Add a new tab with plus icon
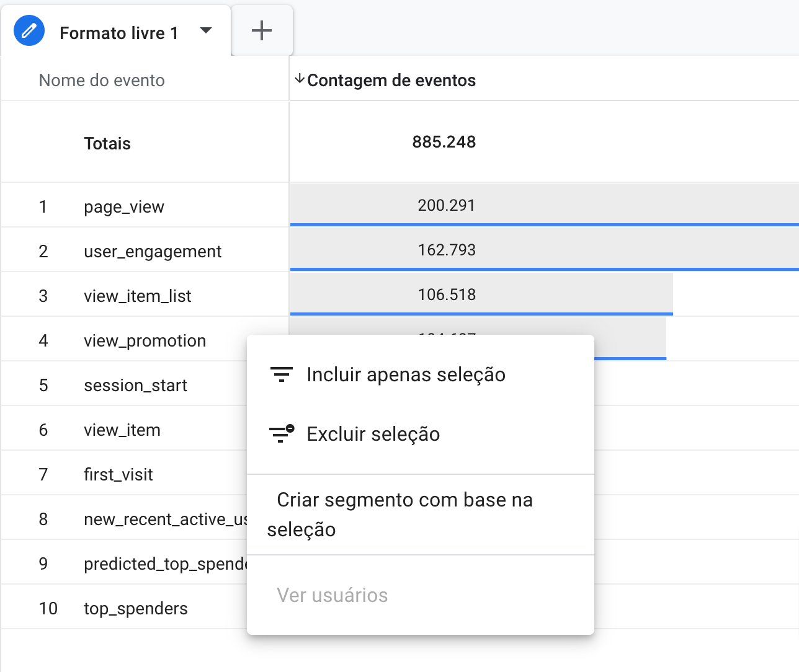 [262, 31]
